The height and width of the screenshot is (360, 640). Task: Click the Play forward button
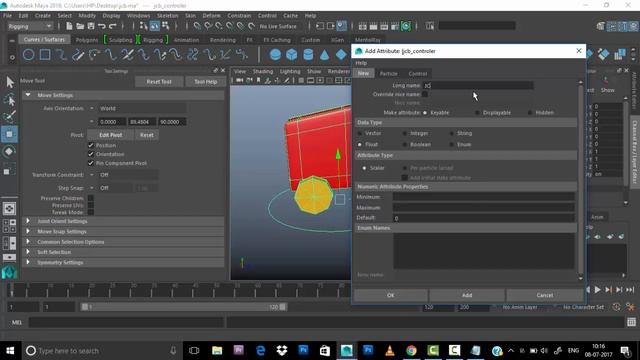(598, 289)
